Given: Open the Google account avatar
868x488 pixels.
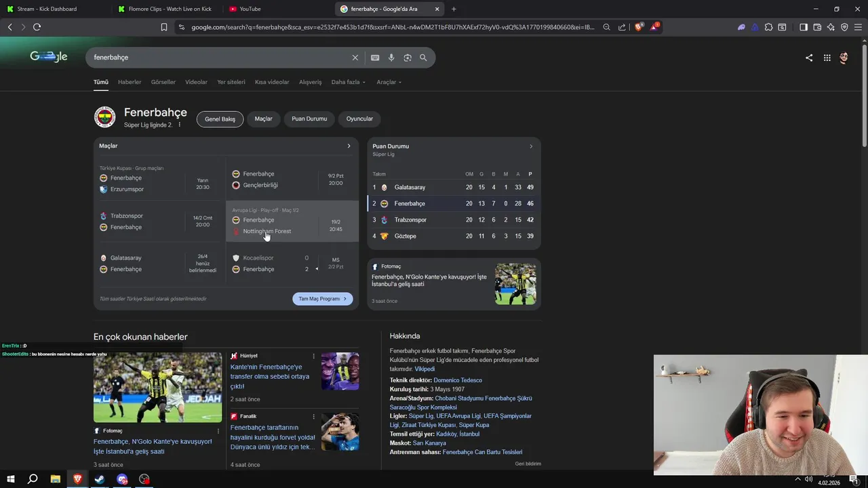Looking at the screenshot, I should pyautogui.click(x=844, y=58).
